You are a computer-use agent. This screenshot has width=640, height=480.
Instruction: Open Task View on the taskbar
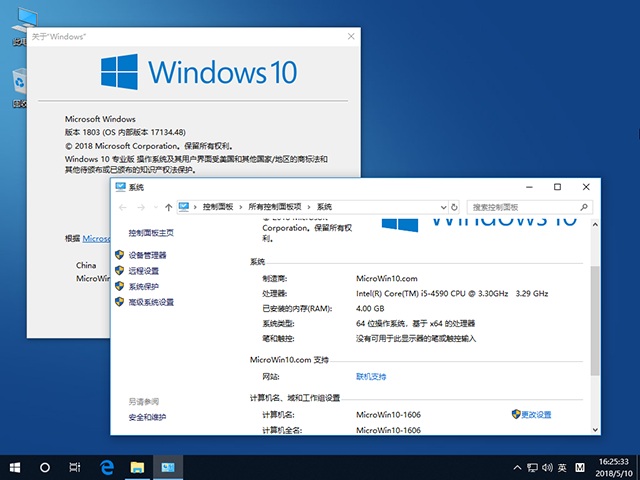(x=75, y=467)
